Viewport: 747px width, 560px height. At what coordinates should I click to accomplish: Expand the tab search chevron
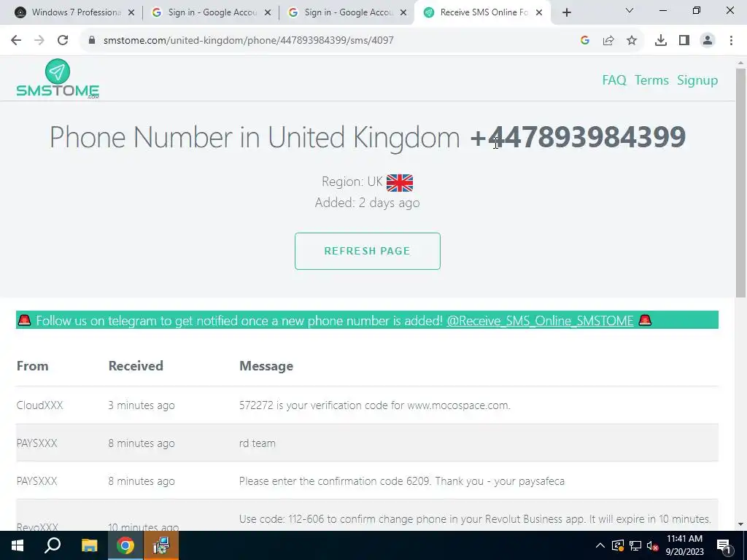630,10
